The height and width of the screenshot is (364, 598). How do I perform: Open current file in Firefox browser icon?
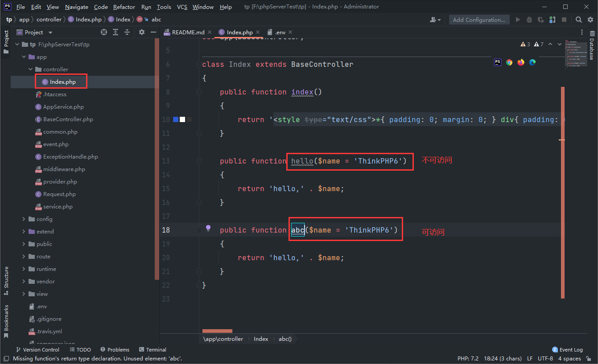(520, 62)
